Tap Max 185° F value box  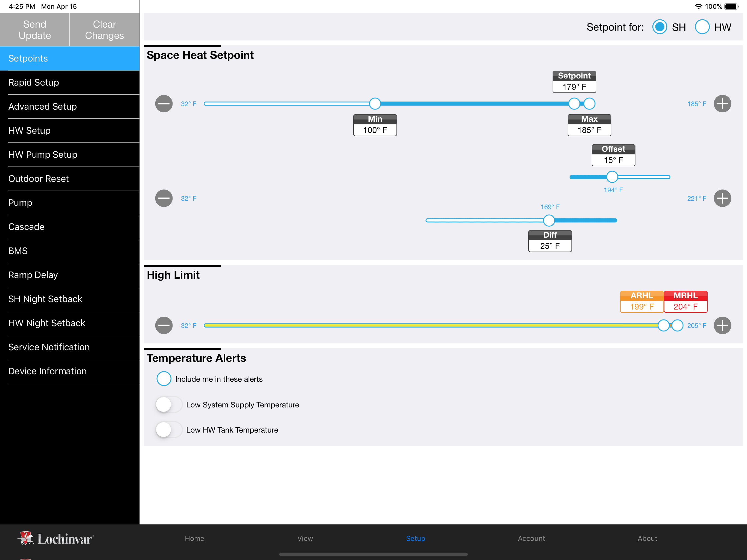tap(589, 125)
